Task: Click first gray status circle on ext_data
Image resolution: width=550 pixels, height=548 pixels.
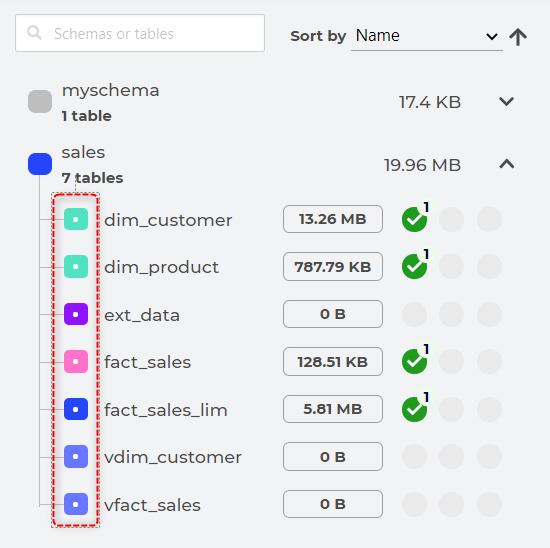Action: click(x=415, y=314)
